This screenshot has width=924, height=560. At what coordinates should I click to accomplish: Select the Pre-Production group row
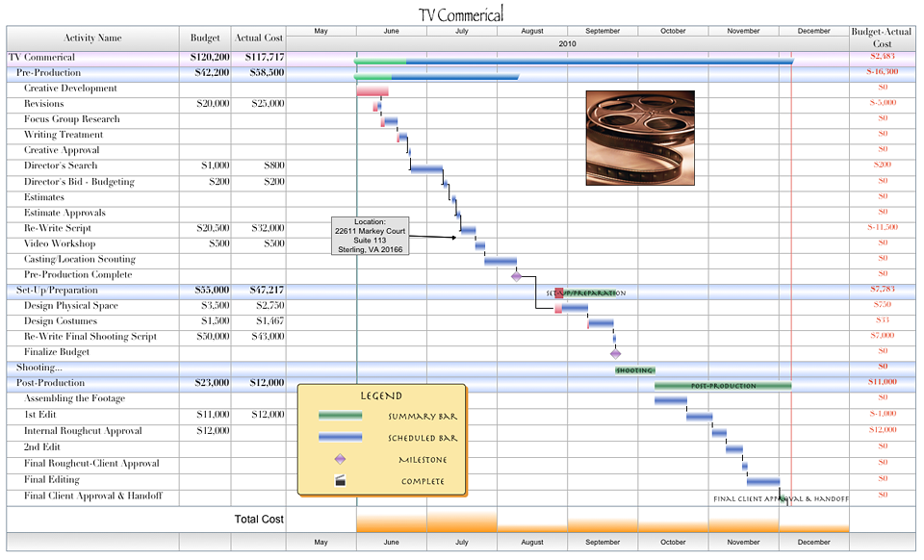pos(49,73)
